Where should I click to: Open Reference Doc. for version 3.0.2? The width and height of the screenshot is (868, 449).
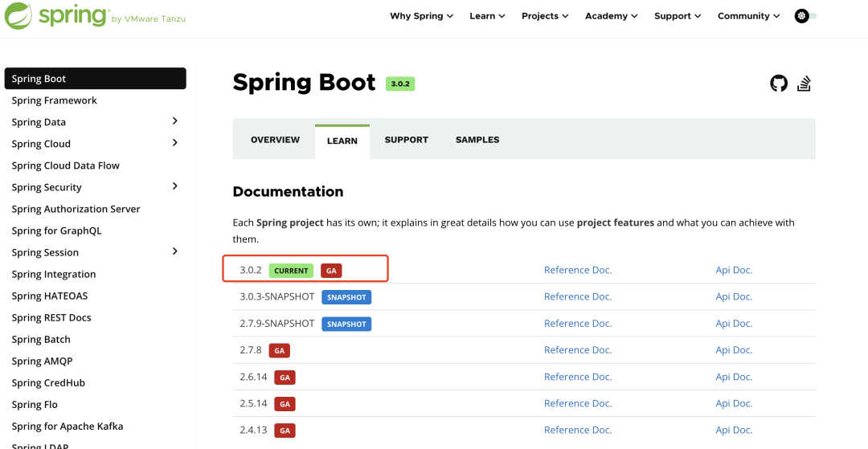(578, 270)
